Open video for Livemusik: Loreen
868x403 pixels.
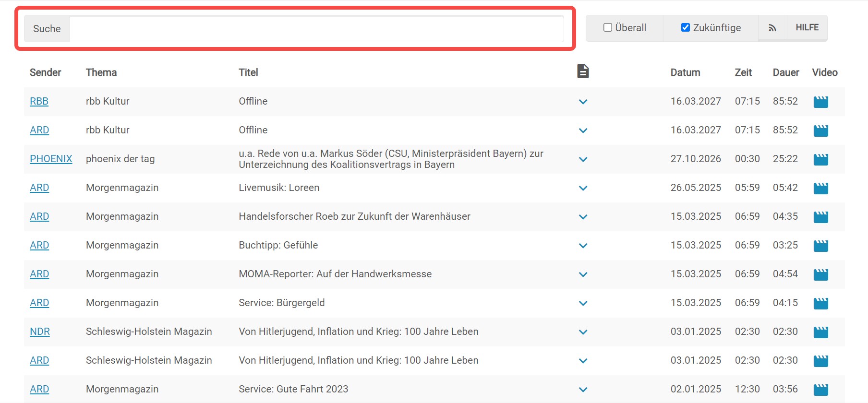[x=820, y=188]
